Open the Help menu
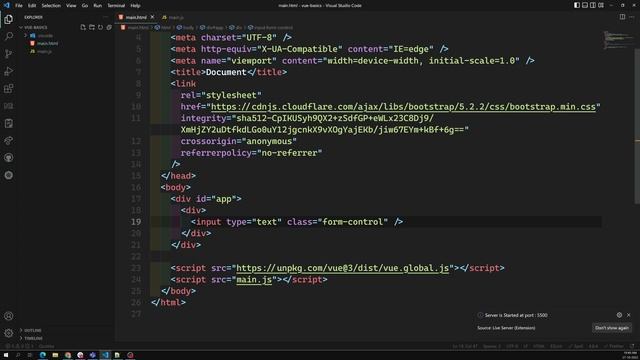640x360 pixels. tap(136, 6)
